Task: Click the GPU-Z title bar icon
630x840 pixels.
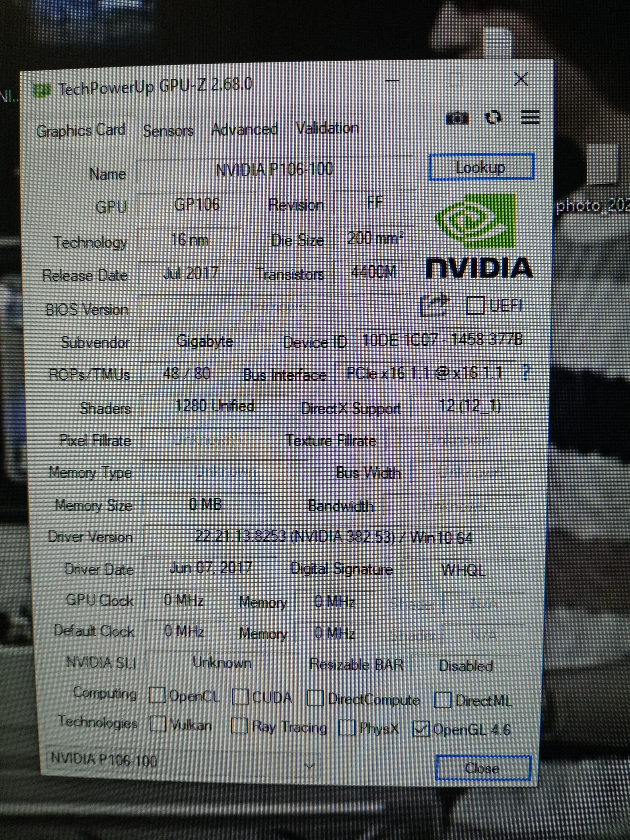Action: click(42, 90)
